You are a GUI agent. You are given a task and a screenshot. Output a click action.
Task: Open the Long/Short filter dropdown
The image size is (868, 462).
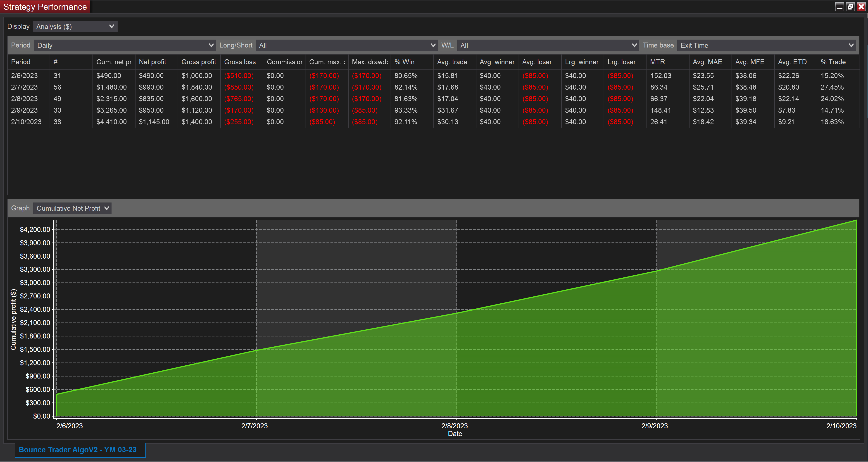(346, 45)
